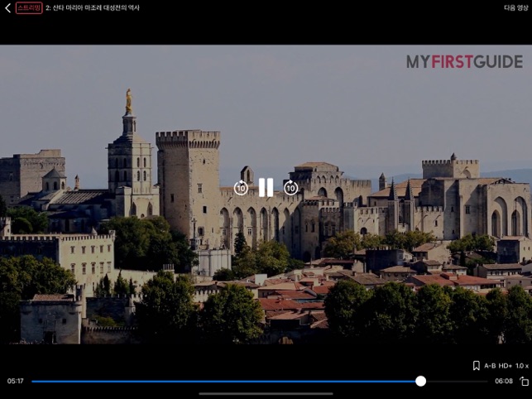Image resolution: width=532 pixels, height=399 pixels.
Task: Enable A-B repeat section
Action: [x=490, y=366]
